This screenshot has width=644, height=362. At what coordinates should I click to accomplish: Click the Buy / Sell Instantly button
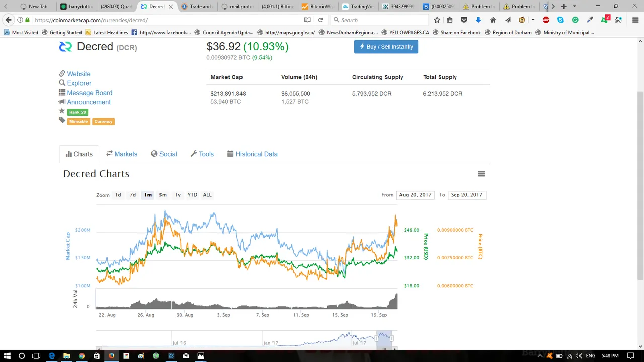pos(386,47)
